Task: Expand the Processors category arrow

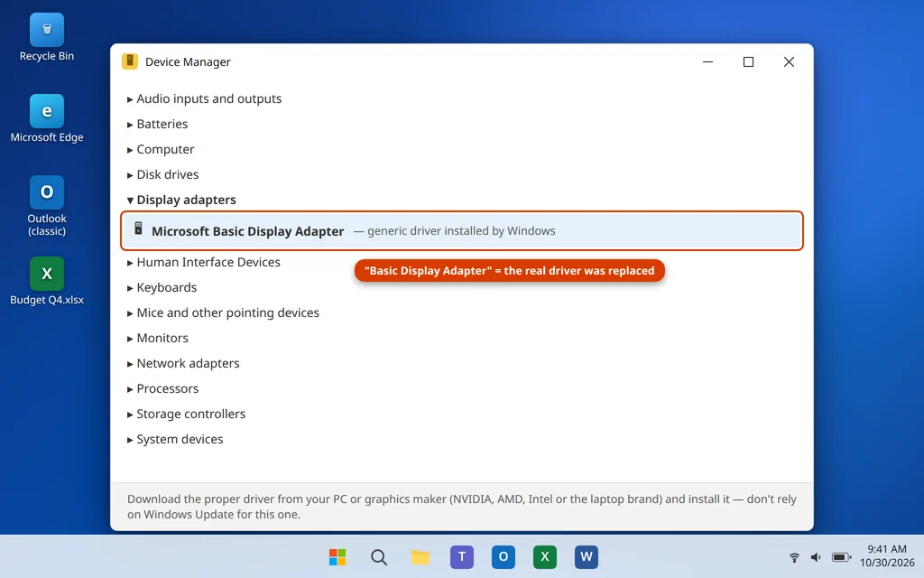Action: tap(130, 389)
